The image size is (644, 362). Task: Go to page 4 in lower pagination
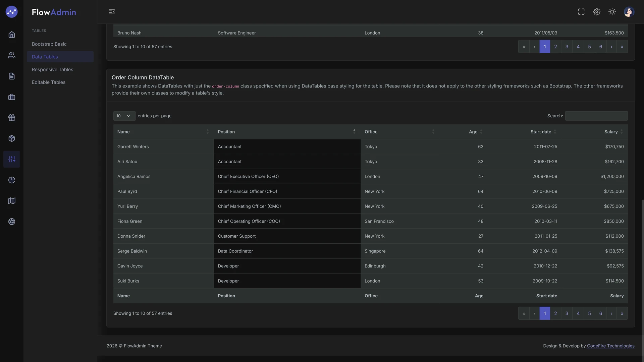click(578, 313)
